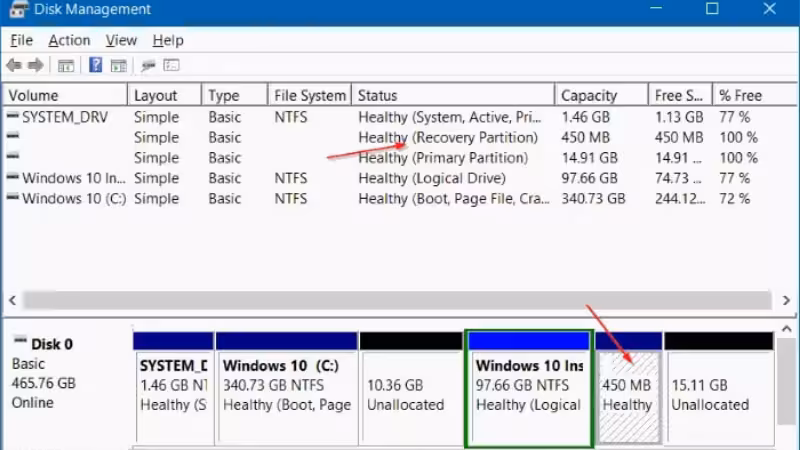Click the Forward arrow toolbar icon
800x450 pixels.
(x=36, y=65)
